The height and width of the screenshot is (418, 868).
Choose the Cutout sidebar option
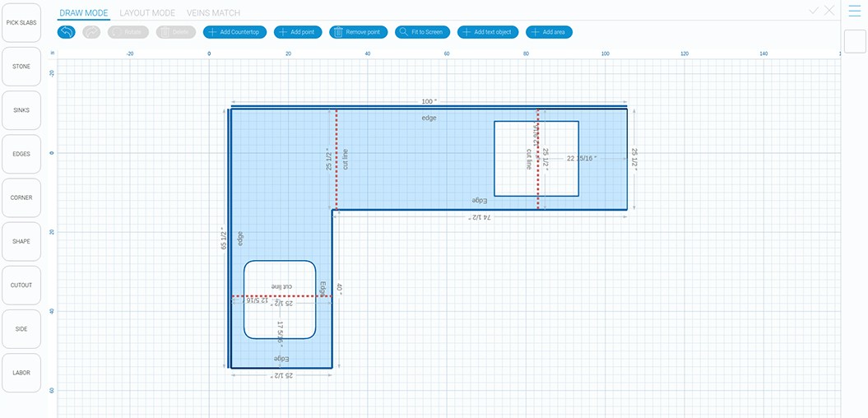21,285
